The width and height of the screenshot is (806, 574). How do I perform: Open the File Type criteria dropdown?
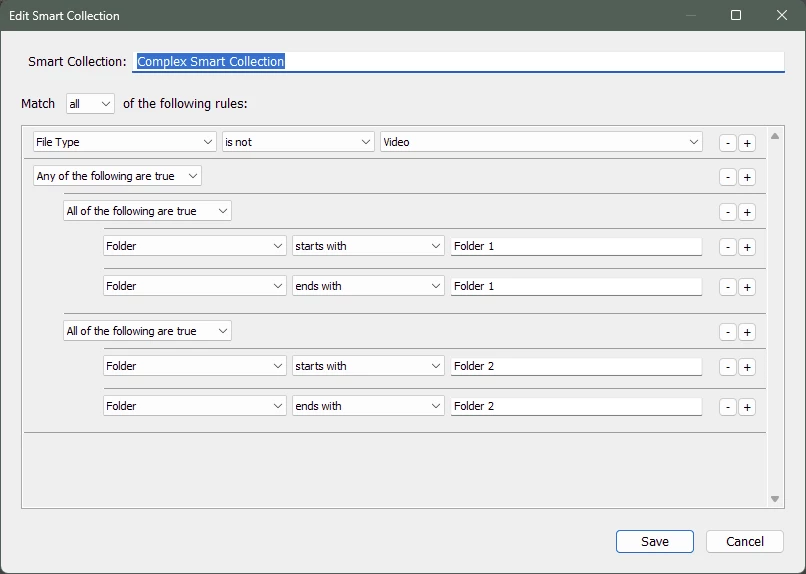124,142
